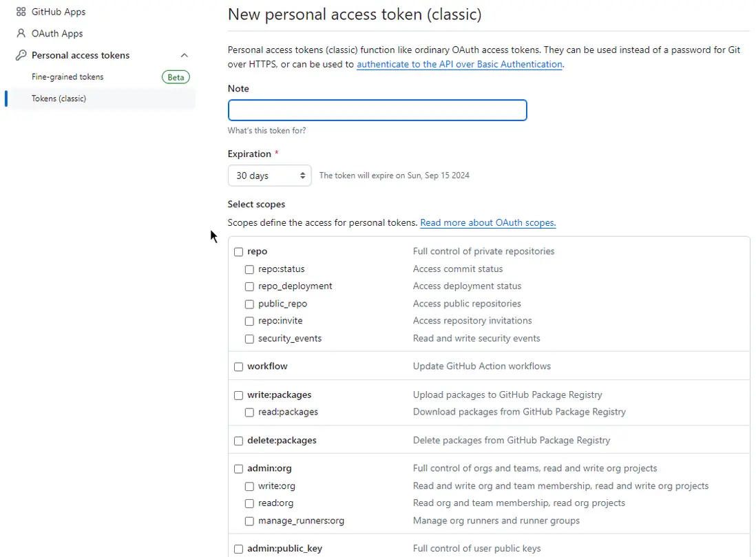
Task: Click the GitHub Apps grid icon
Action: [x=21, y=12]
